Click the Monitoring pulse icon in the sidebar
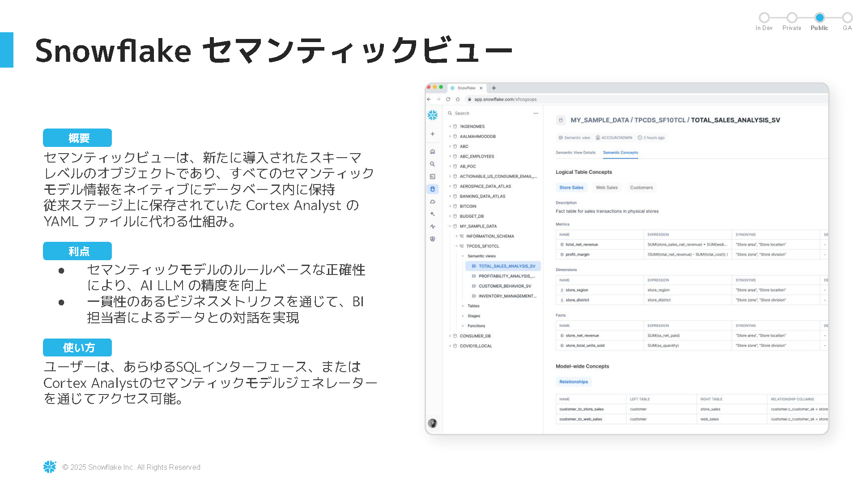 (432, 227)
